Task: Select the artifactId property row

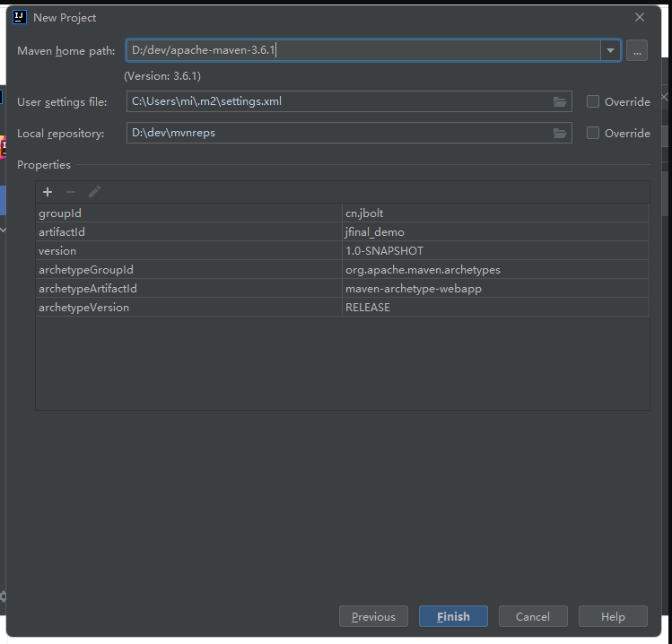Action: [x=188, y=232]
